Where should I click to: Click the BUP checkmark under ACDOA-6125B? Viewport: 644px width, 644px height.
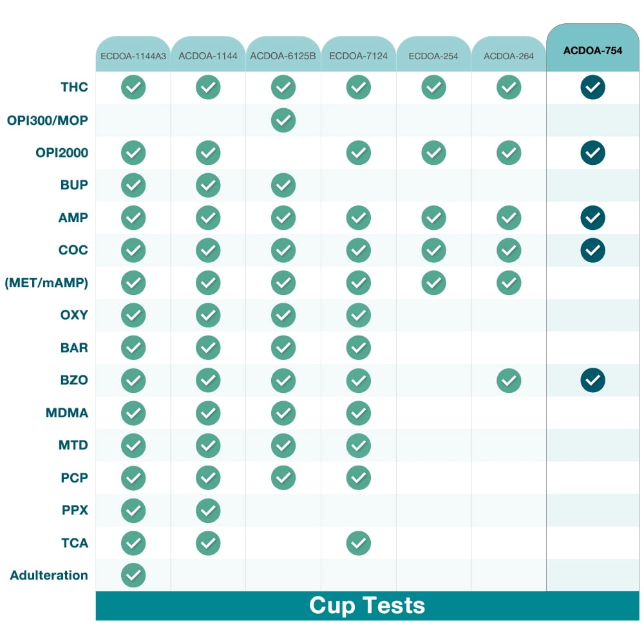[283, 185]
